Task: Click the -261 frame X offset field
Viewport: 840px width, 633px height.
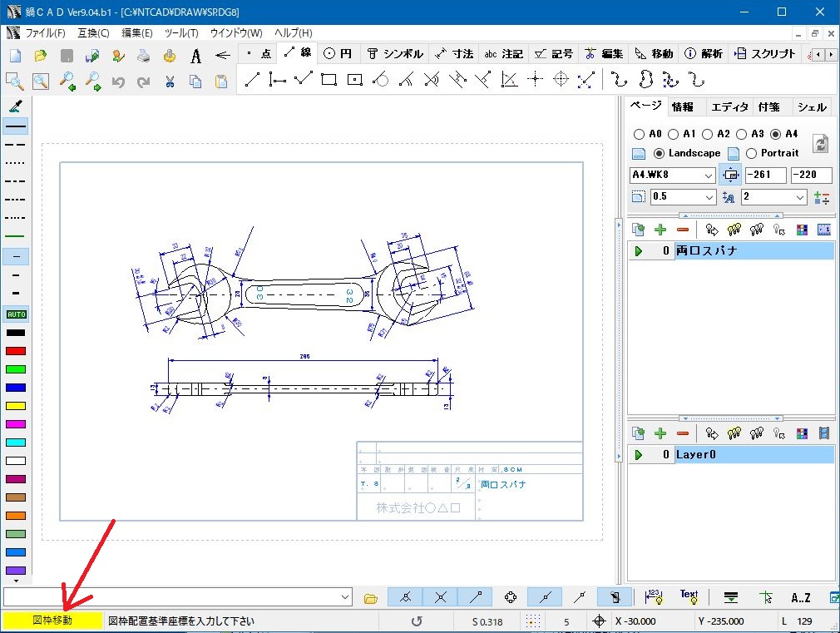Action: click(765, 175)
